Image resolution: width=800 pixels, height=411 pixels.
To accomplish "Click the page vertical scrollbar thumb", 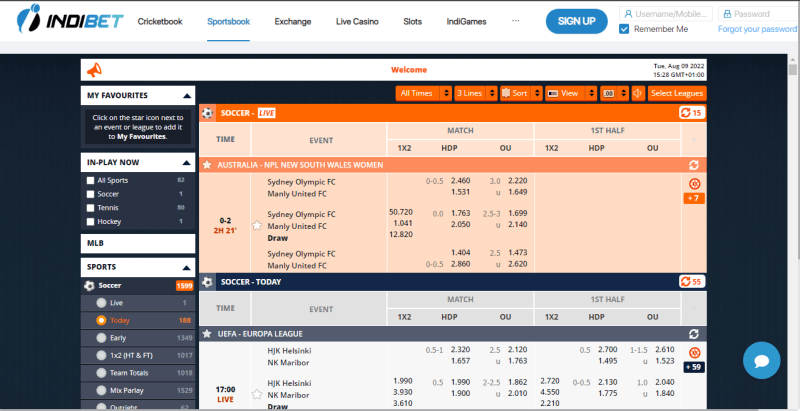I will pos(792,70).
